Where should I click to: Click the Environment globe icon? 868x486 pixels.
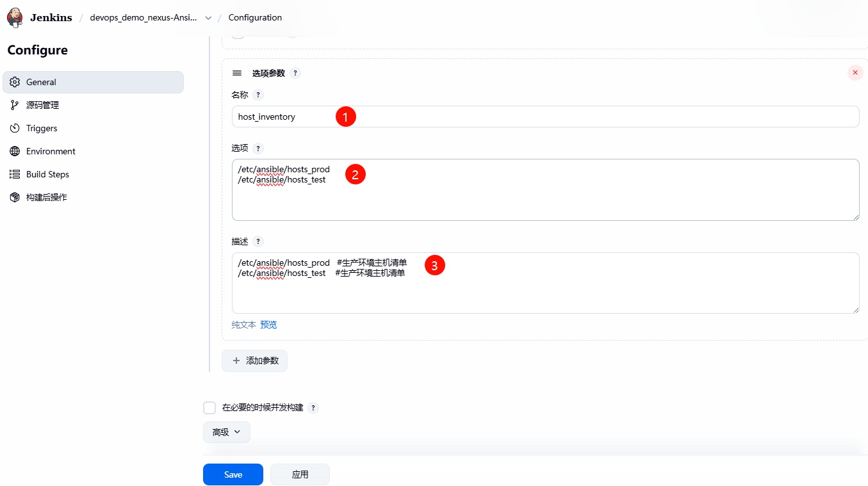pos(15,151)
